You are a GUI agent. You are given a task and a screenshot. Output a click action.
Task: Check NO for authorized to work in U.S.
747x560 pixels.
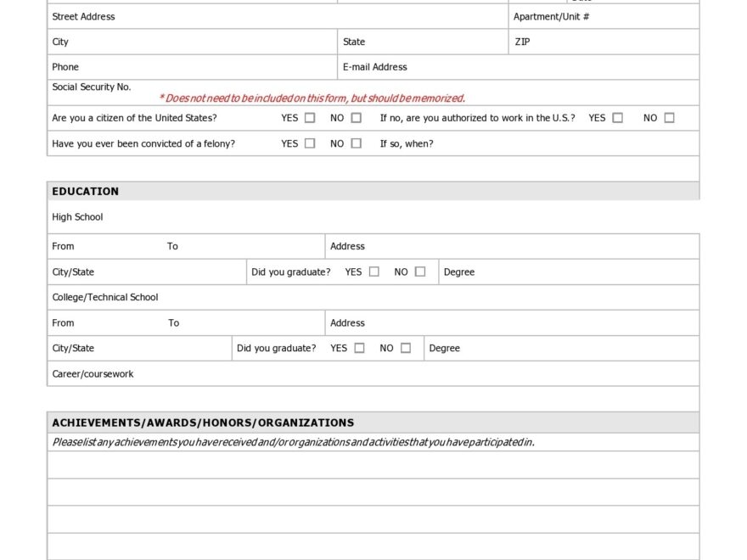pyautogui.click(x=669, y=118)
